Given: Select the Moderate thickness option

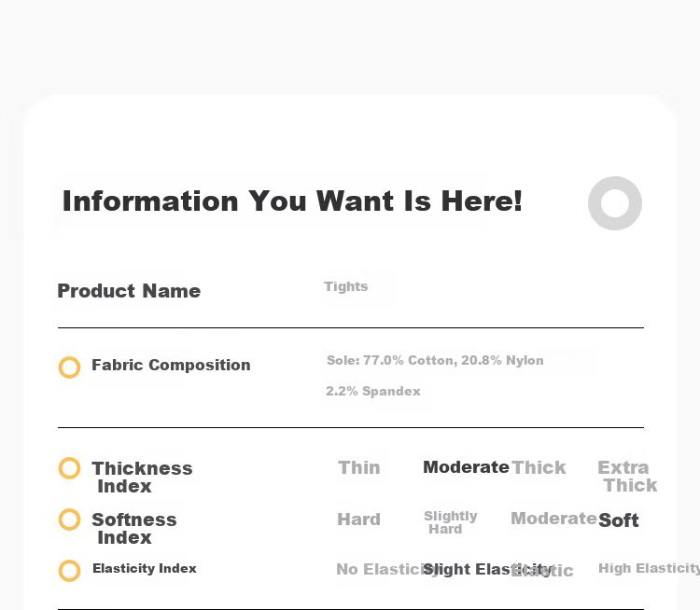Looking at the screenshot, I should coord(466,467).
